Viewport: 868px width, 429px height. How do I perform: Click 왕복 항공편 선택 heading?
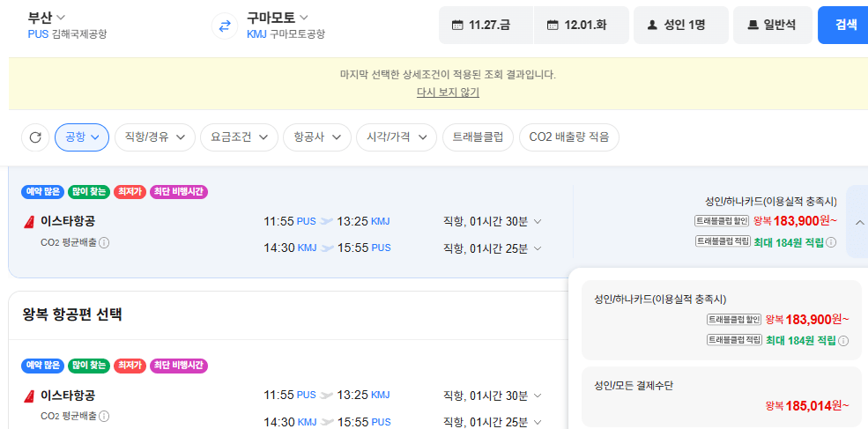pyautogui.click(x=72, y=314)
